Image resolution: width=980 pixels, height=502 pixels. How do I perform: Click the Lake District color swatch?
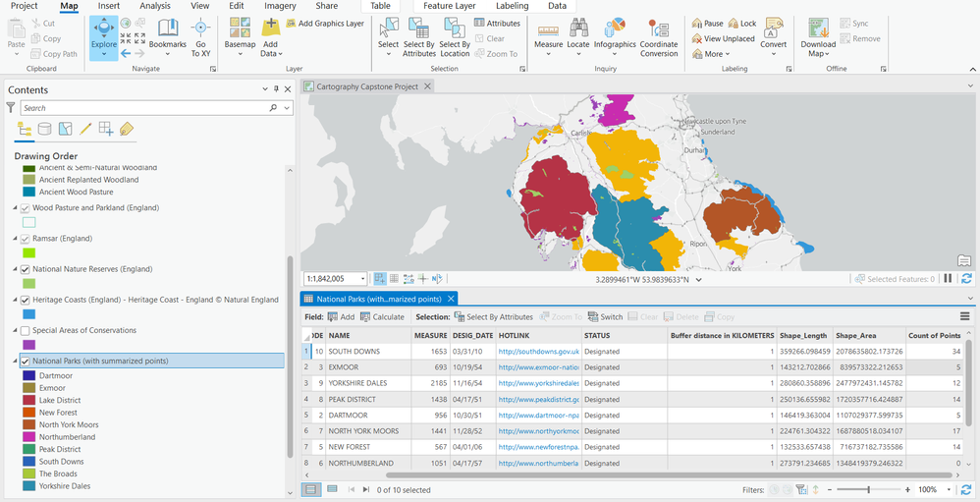point(28,401)
